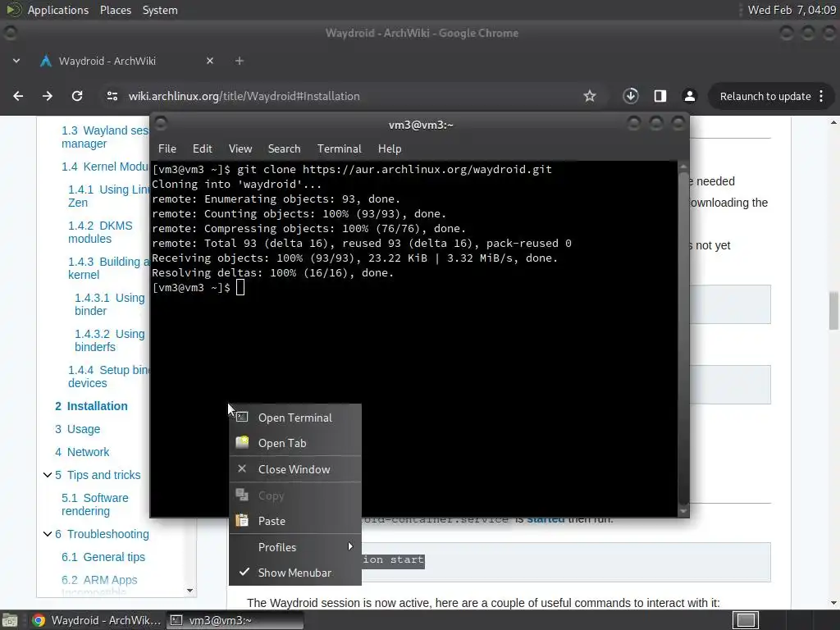Viewport: 840px width, 630px height.
Task: Toggle Chrome side panel icon
Action: point(660,96)
